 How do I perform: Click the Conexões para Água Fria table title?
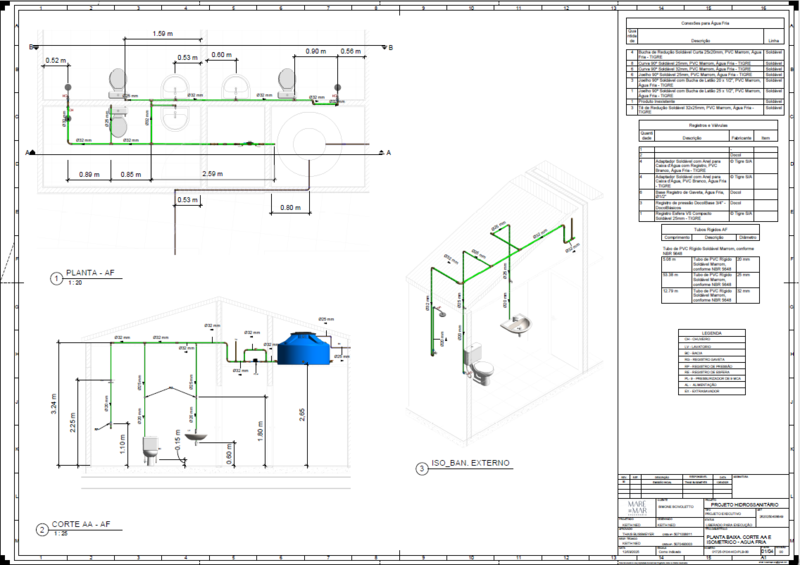click(705, 23)
